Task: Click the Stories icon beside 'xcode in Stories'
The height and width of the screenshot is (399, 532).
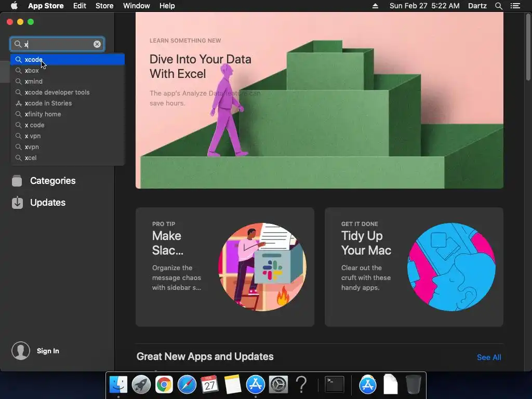Action: (x=19, y=103)
